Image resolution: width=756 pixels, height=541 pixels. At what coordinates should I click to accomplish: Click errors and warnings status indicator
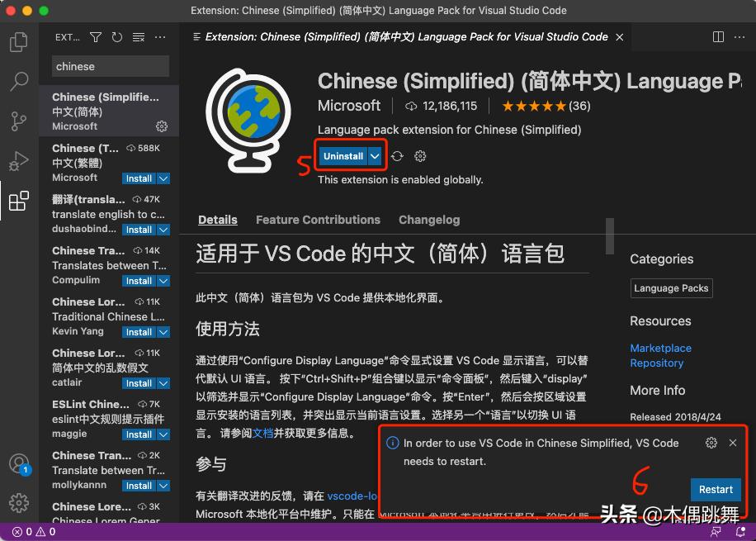pyautogui.click(x=34, y=532)
